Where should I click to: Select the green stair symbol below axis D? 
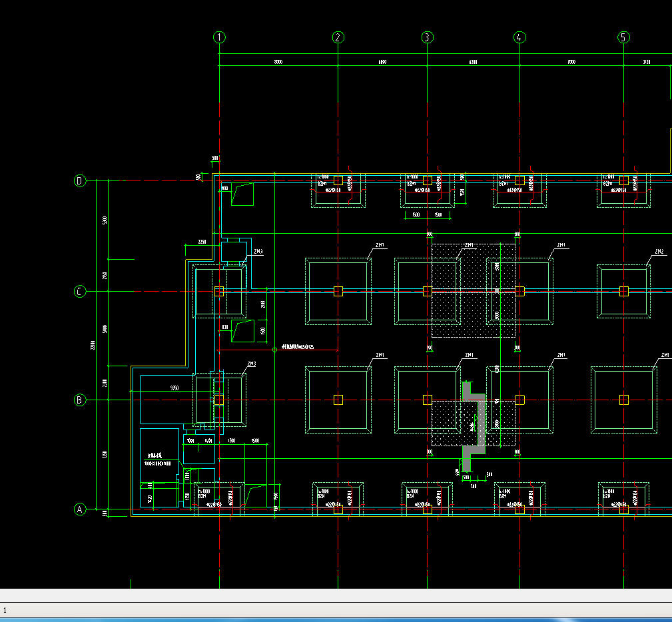(x=242, y=194)
